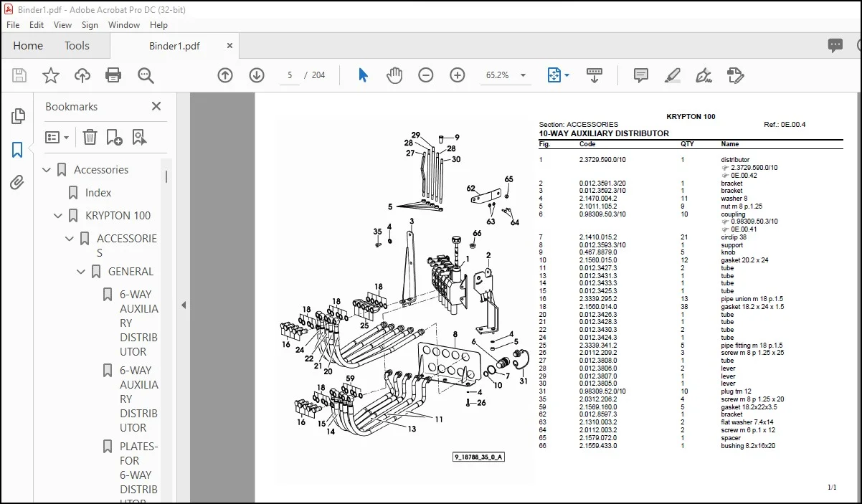Viewport: 862px width, 504px height.
Task: Toggle the Bookmarks panel ribbon icon
Action: [x=18, y=150]
